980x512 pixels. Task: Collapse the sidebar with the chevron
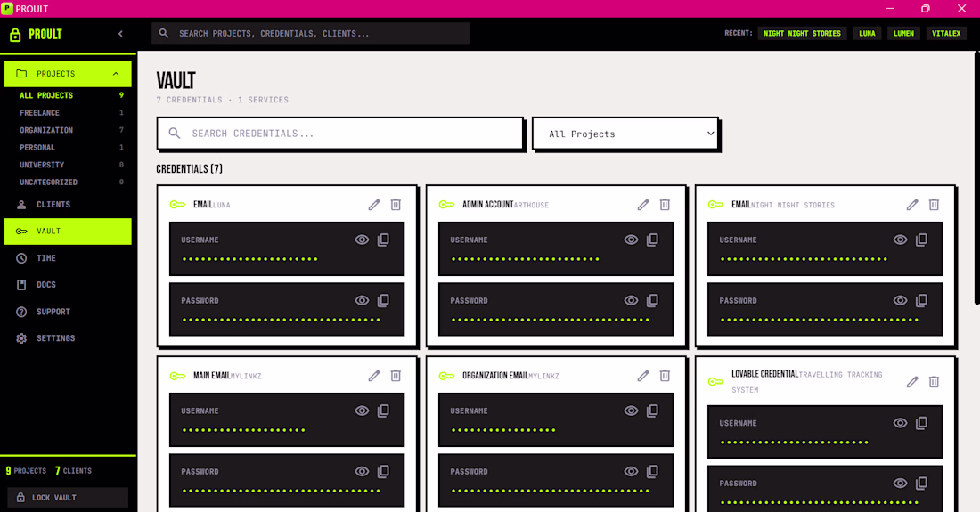tap(120, 34)
